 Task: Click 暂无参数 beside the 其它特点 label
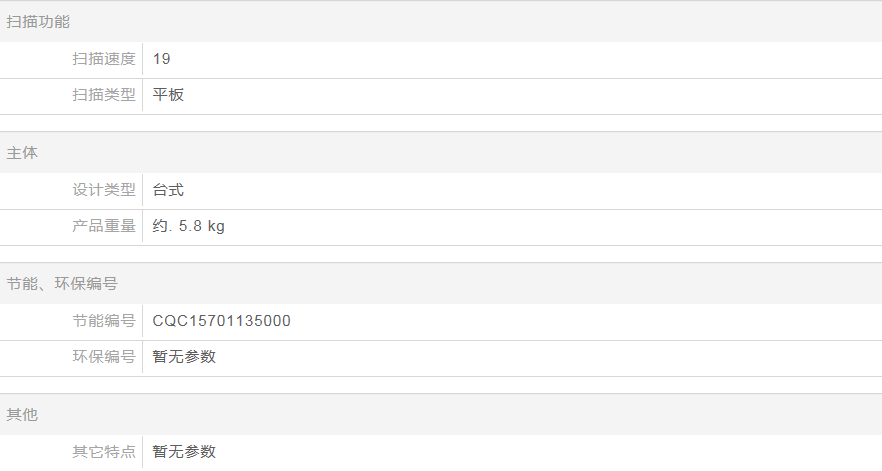[x=184, y=452]
